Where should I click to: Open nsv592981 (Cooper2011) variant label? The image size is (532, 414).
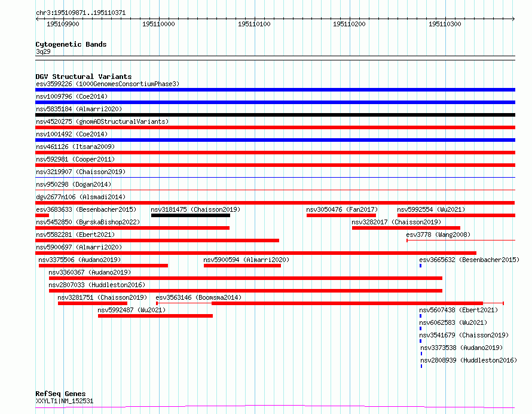(75, 159)
